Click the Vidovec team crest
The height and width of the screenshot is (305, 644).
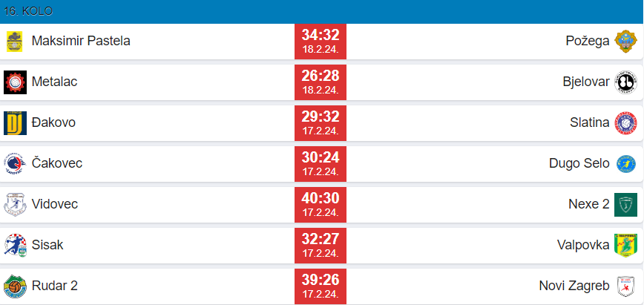tap(14, 204)
